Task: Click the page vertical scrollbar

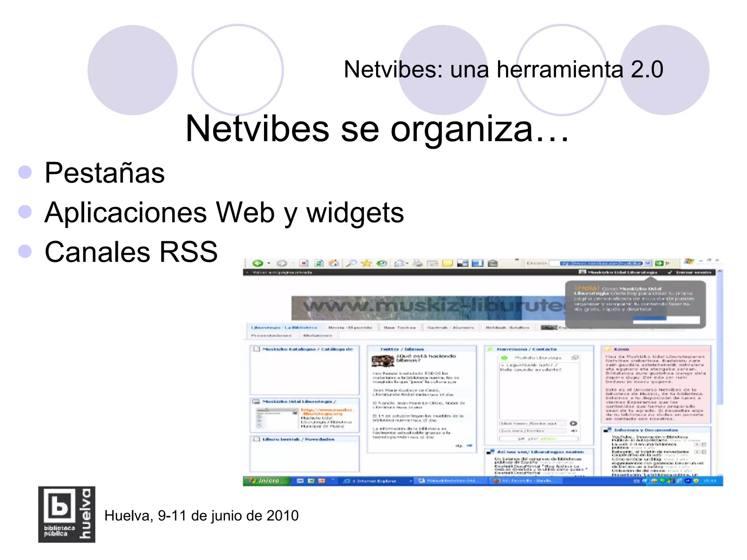Action: click(x=720, y=372)
